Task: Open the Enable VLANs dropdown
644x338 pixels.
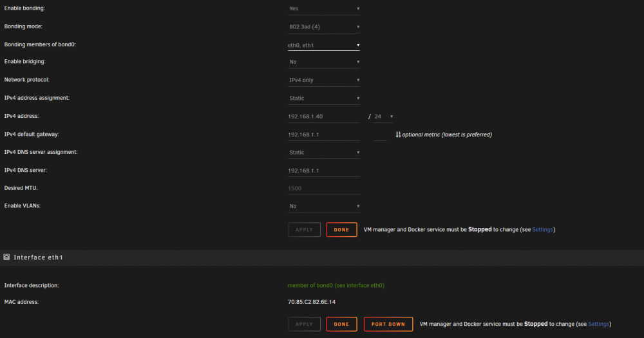Action: click(324, 206)
